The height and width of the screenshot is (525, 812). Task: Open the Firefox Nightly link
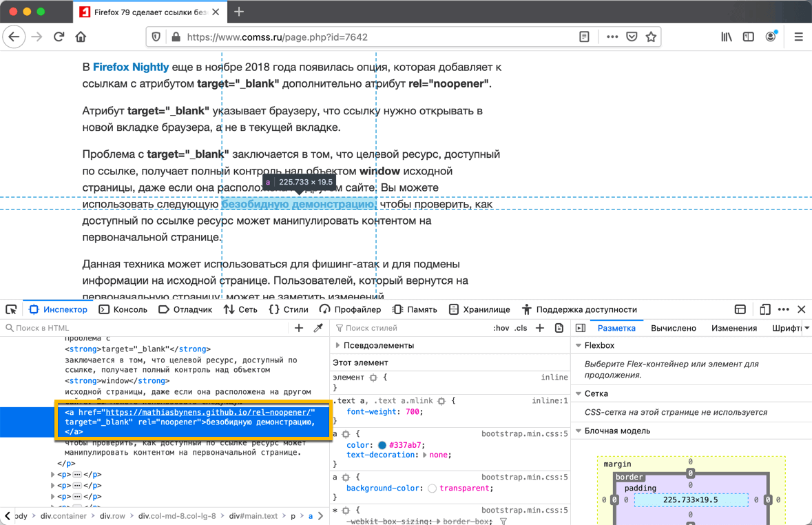coord(131,67)
